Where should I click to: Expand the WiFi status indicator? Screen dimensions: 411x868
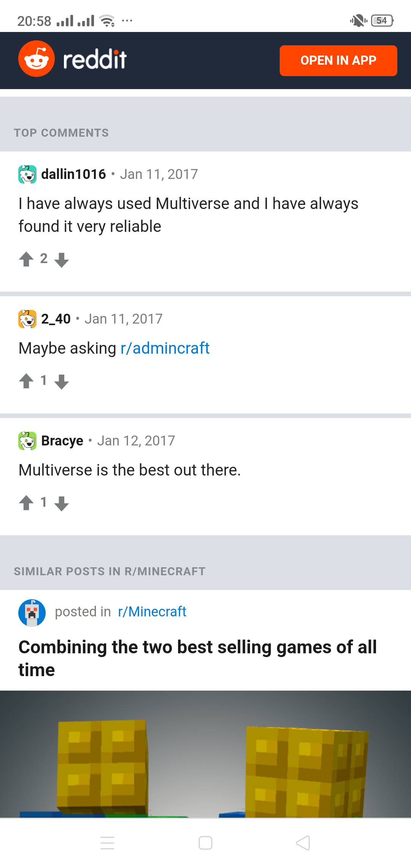click(108, 21)
